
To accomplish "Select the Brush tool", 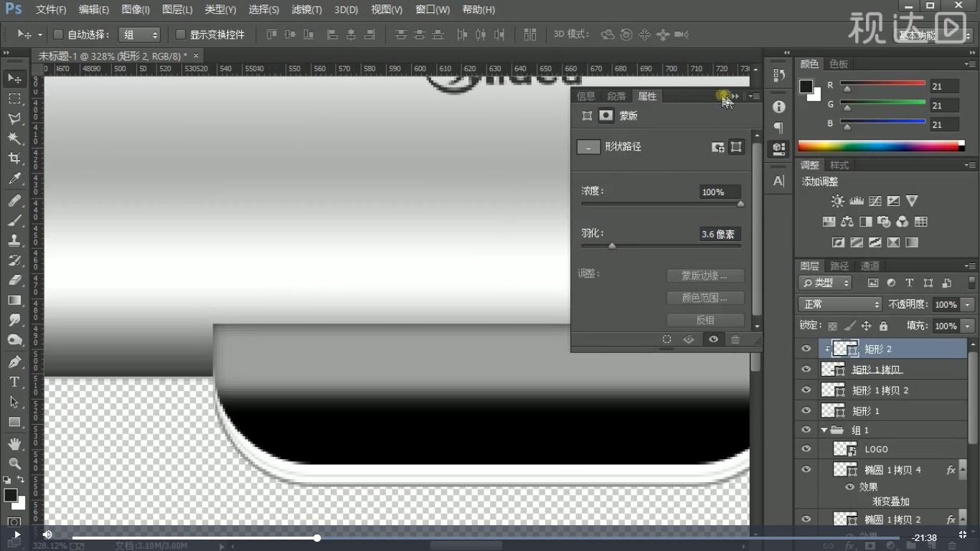I will click(14, 220).
